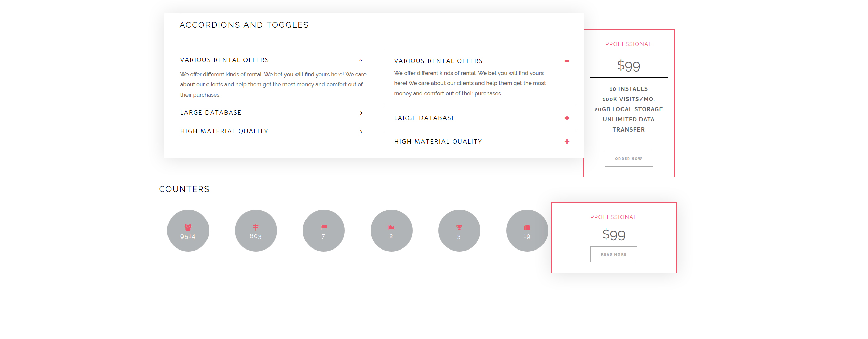Click $99 price on lower pricing card
Screen dimensions: 868x339
pos(614,234)
